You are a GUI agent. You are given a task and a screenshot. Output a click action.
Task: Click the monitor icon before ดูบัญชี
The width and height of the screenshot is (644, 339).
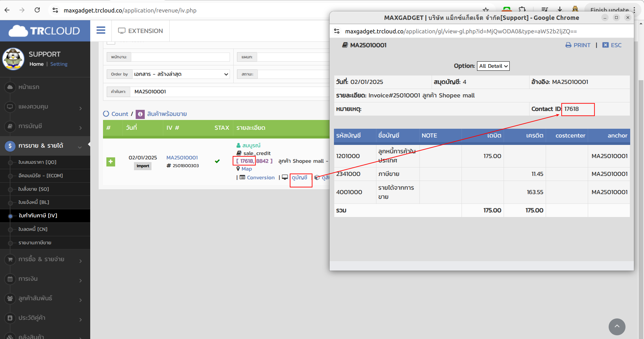tap(285, 177)
